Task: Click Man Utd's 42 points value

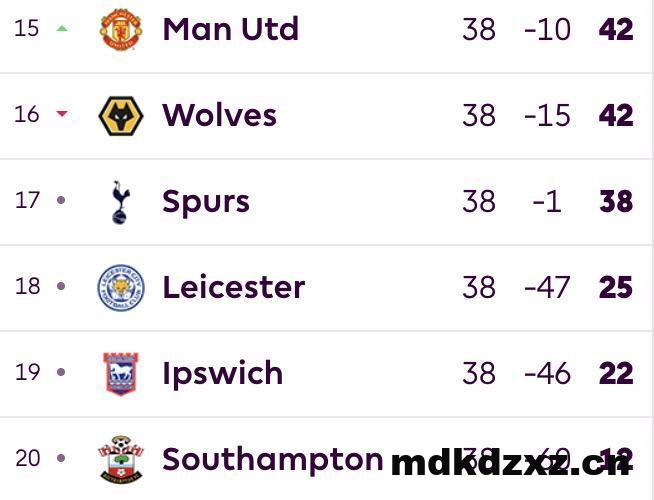Action: 616,29
